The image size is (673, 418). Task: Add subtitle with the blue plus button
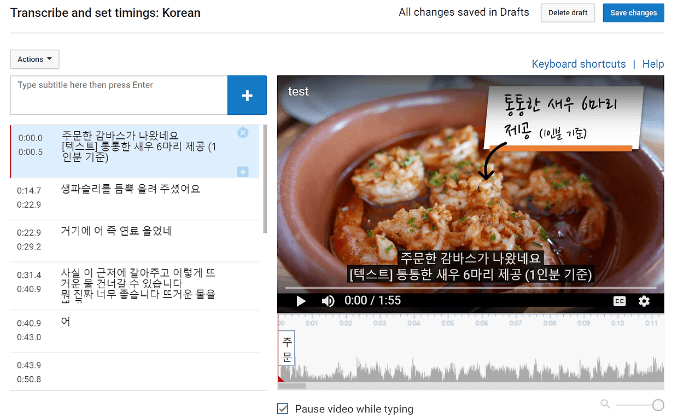(x=247, y=95)
